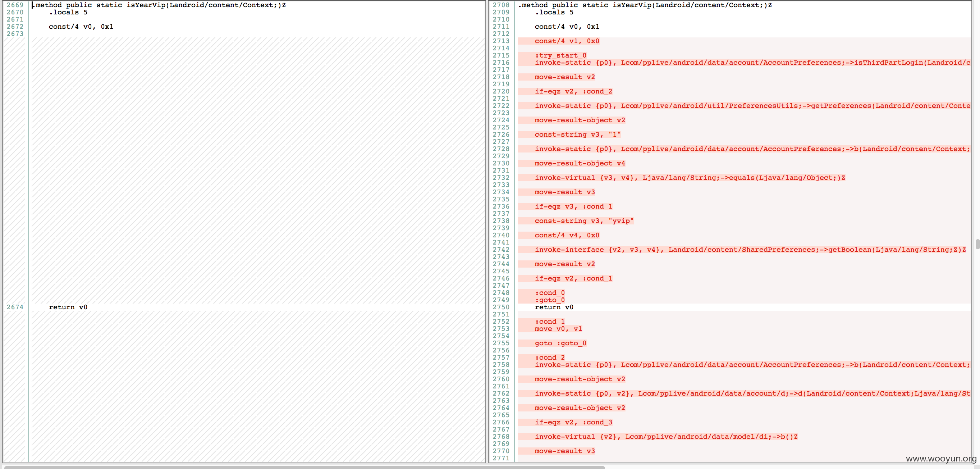Click 'move-result-object v2' on line 2764
The image size is (980, 469).
[x=580, y=409]
